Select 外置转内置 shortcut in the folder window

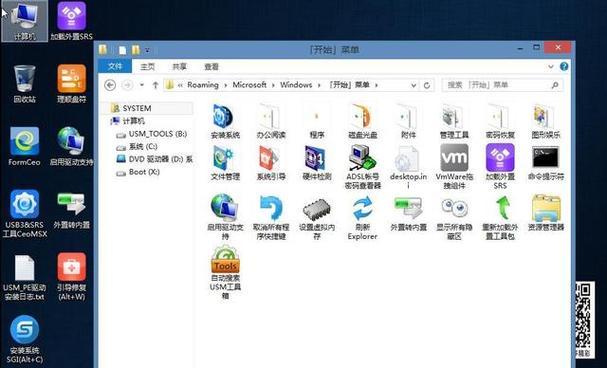tap(408, 213)
